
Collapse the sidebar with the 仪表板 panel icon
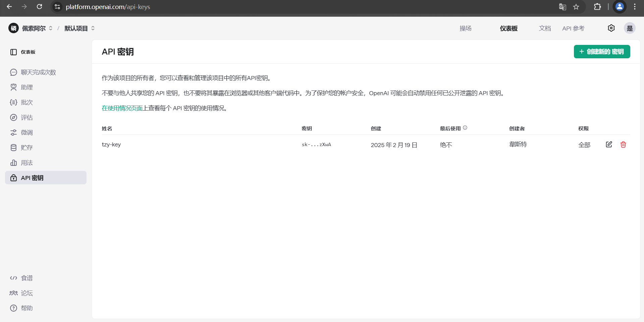(13, 52)
